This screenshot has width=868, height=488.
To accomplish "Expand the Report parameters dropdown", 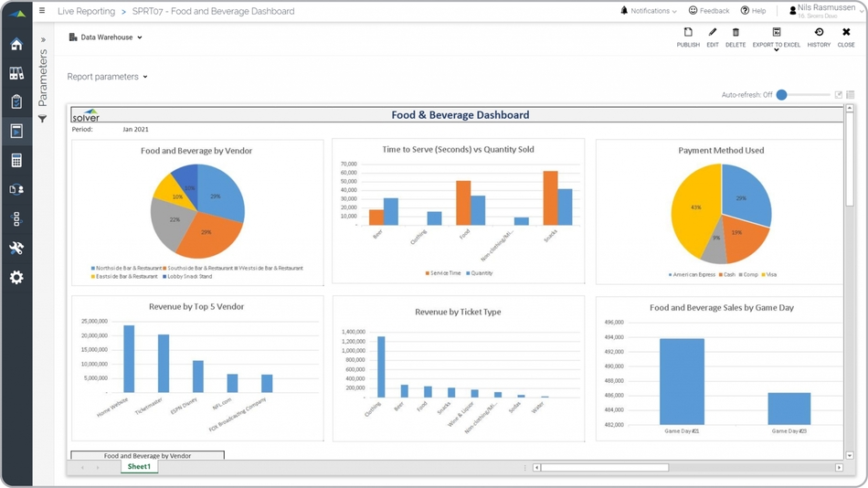I will click(x=107, y=77).
